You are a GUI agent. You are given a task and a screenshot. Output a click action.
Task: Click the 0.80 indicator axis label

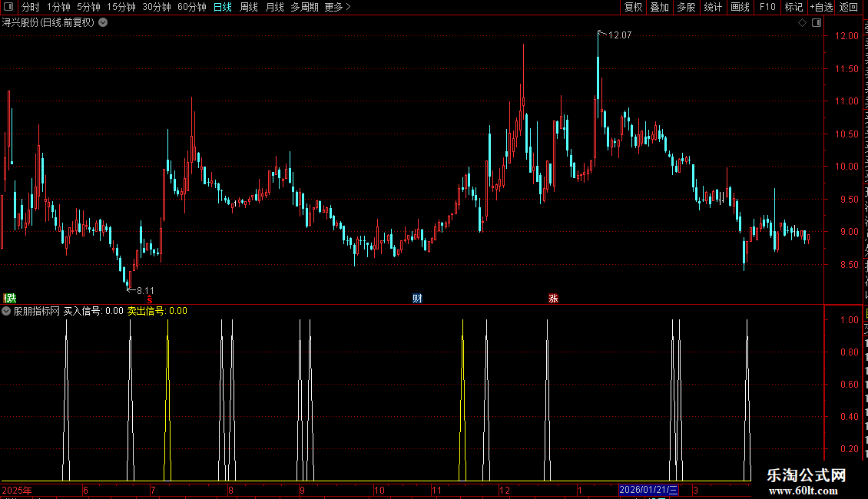pyautogui.click(x=849, y=352)
